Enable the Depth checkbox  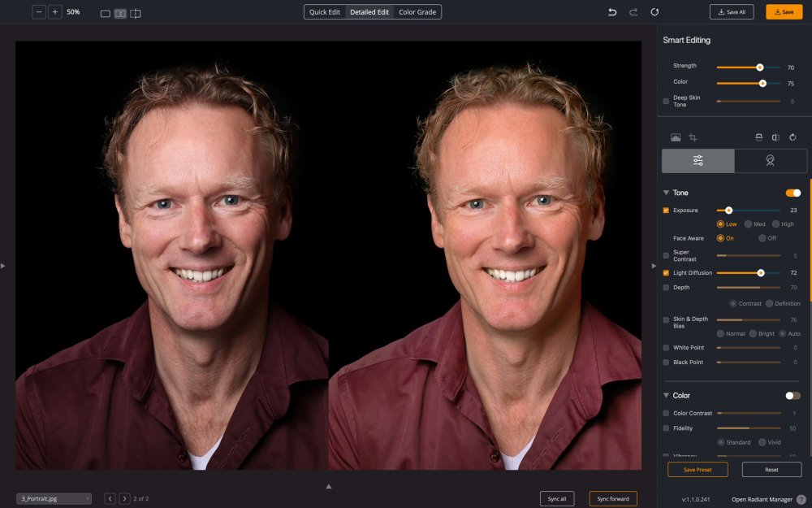coord(666,287)
